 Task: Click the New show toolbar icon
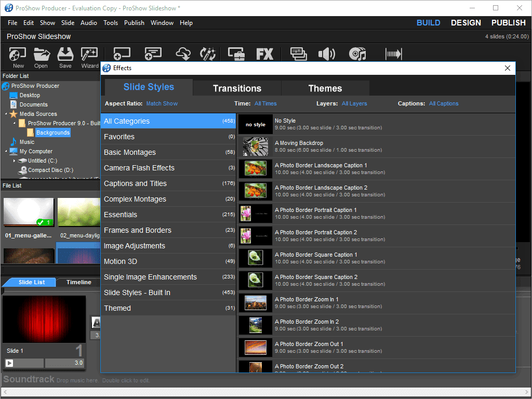tap(18, 54)
